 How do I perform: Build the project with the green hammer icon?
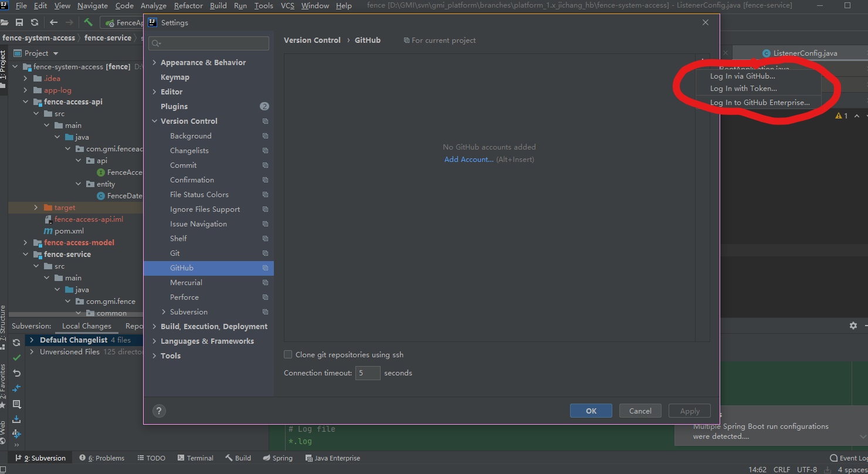tap(89, 22)
